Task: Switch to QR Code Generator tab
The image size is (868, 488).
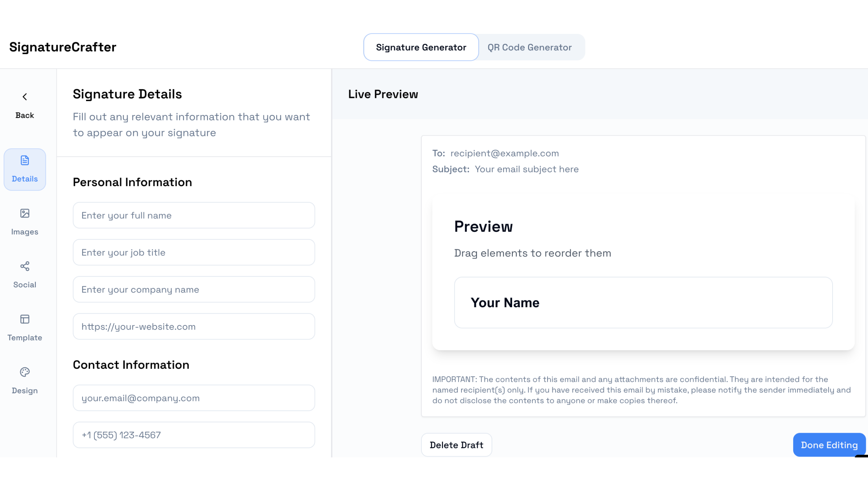Action: tap(529, 47)
